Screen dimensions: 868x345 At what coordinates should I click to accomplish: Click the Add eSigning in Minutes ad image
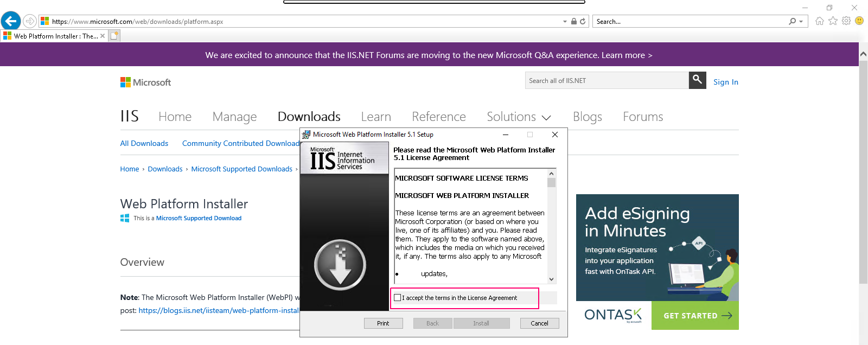[x=658, y=247]
